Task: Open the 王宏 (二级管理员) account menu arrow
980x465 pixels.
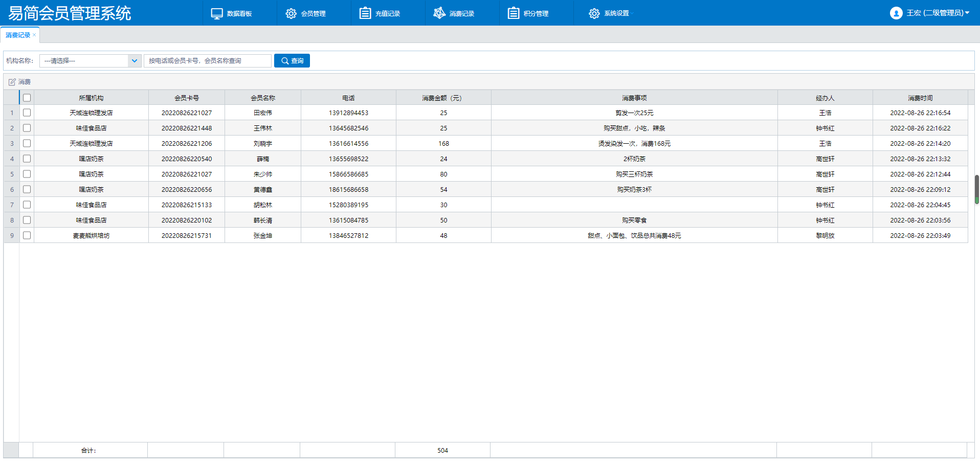Action: pos(967,13)
